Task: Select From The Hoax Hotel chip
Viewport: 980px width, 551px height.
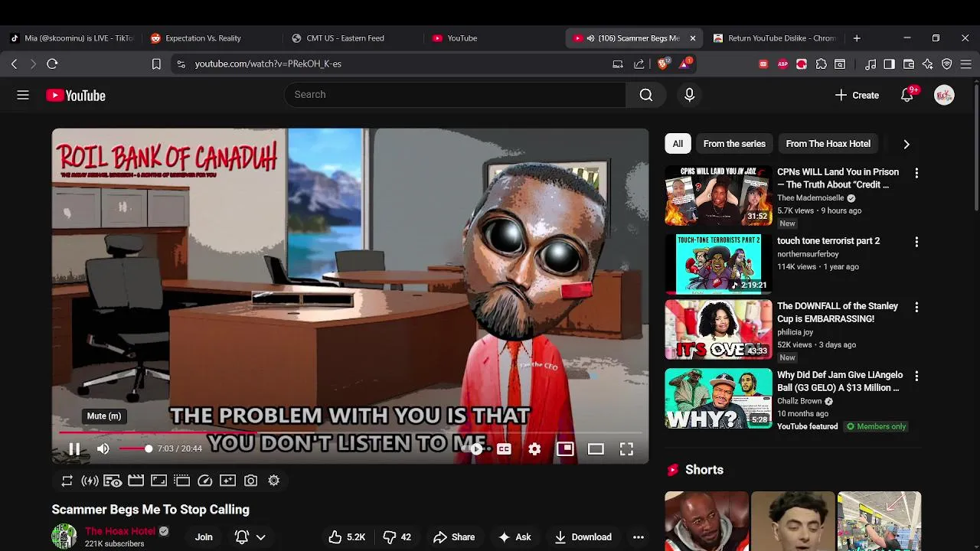Action: pos(828,144)
